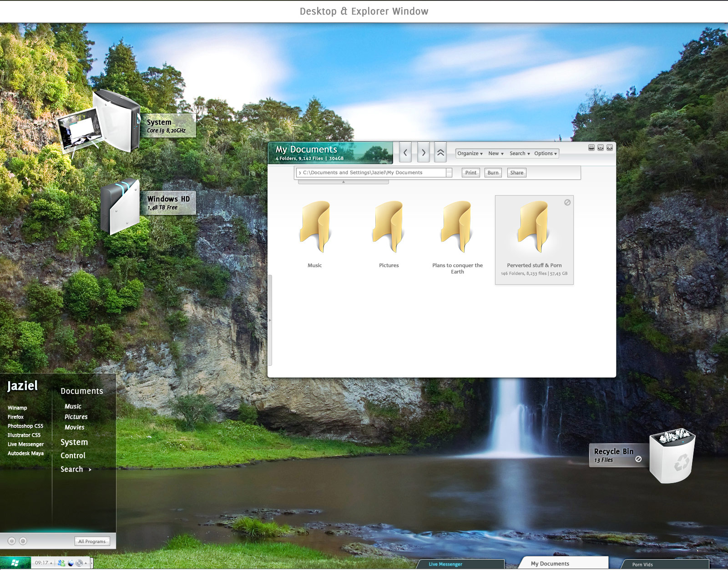728x570 pixels.
Task: Click the address bar path field
Action: (373, 172)
